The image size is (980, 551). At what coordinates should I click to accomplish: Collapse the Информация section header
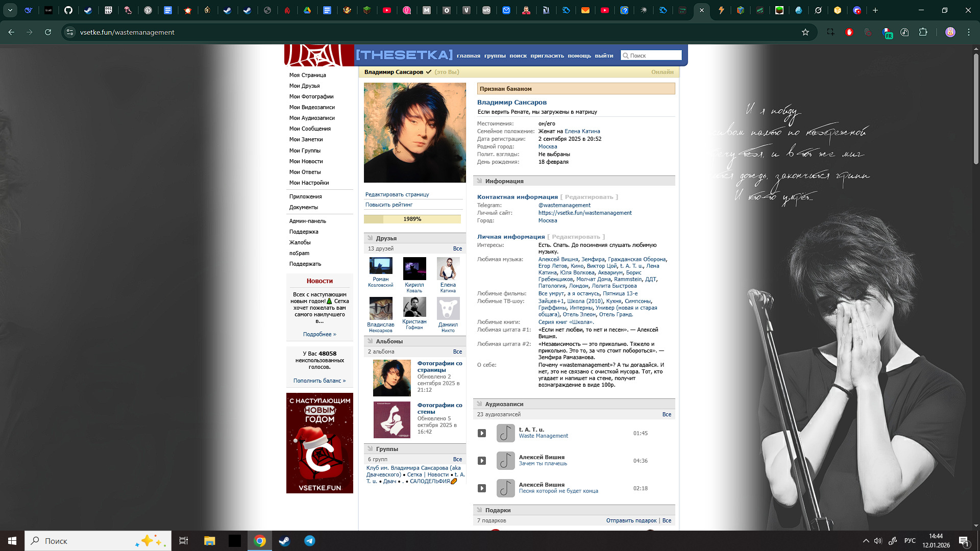[504, 181]
